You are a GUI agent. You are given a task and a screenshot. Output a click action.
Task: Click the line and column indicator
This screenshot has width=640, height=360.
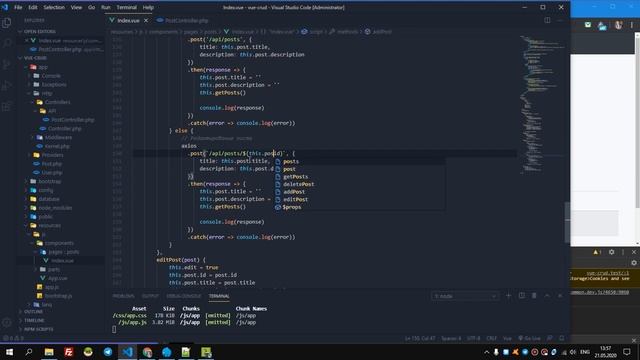click(x=420, y=338)
